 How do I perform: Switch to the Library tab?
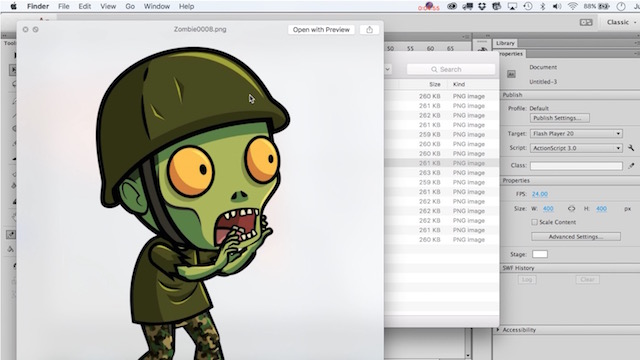(x=505, y=43)
